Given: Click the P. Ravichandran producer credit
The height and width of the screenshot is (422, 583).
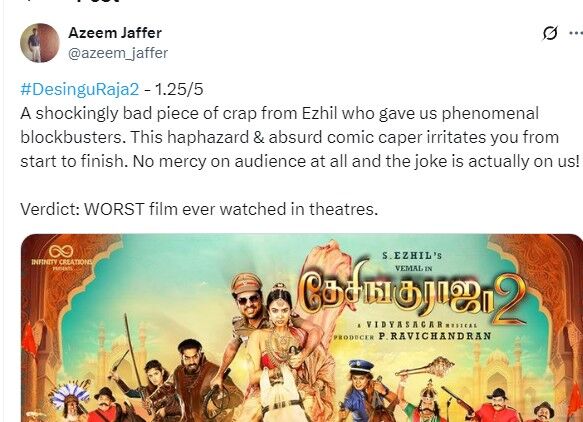Looking at the screenshot, I should 412,336.
